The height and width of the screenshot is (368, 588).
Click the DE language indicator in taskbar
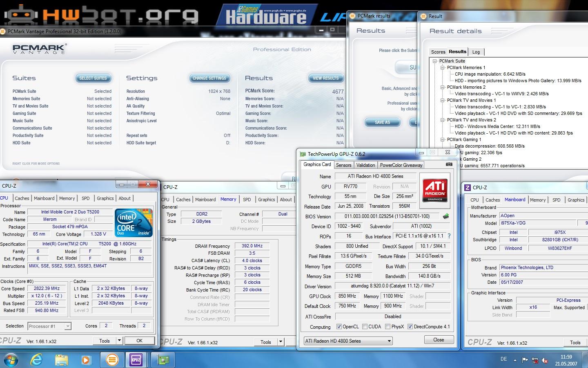(x=503, y=359)
